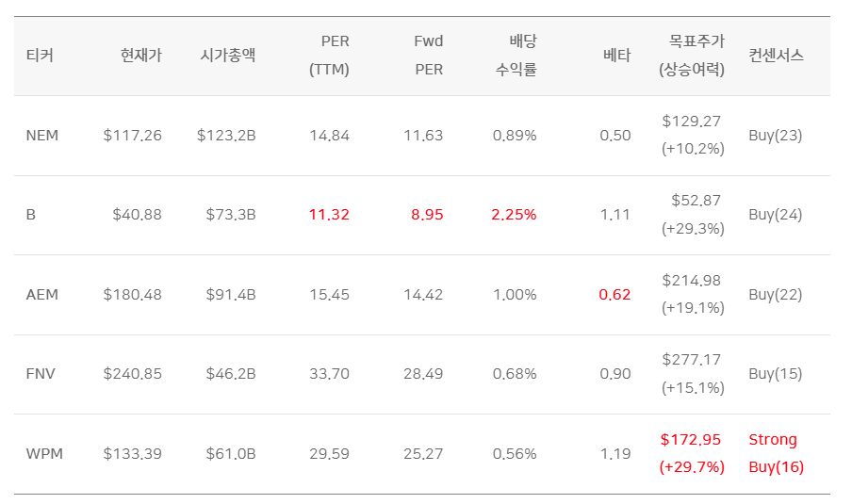Screen dimensions: 852x504
Task: Click the red 0.62 beta value
Action: [x=614, y=294]
